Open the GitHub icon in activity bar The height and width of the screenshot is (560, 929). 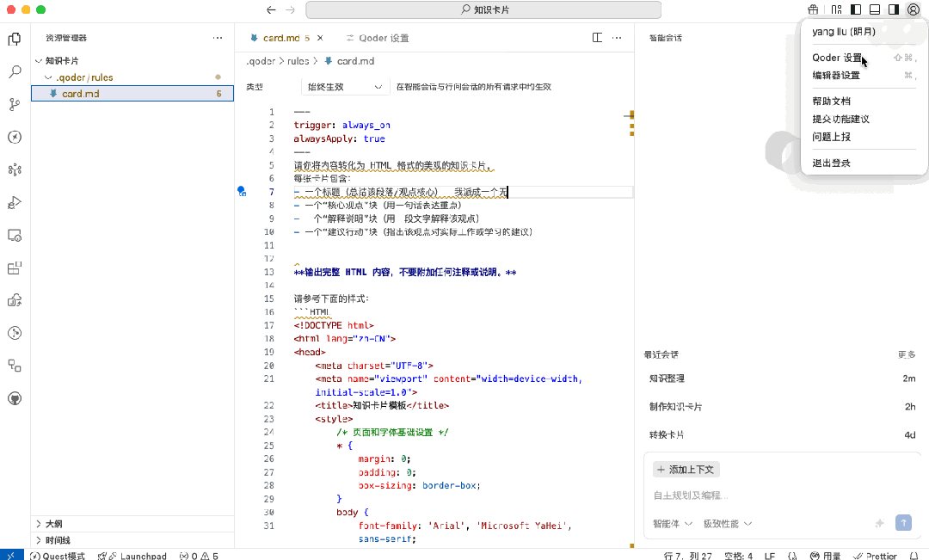(x=15, y=398)
